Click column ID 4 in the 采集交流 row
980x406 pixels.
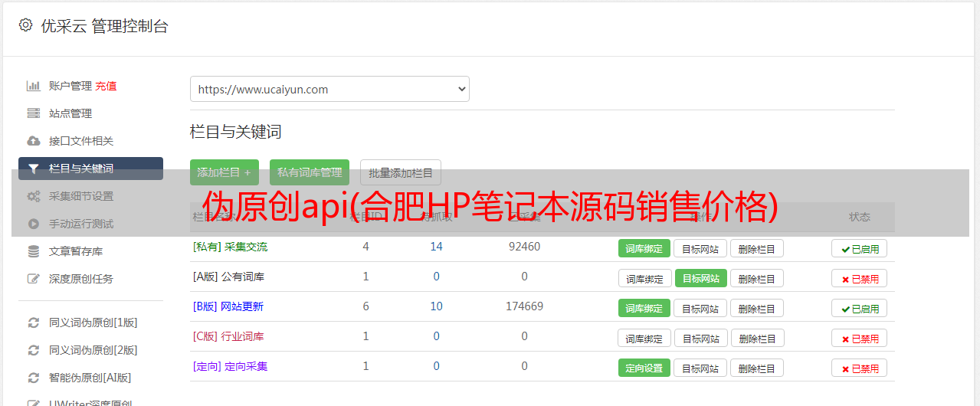366,247
